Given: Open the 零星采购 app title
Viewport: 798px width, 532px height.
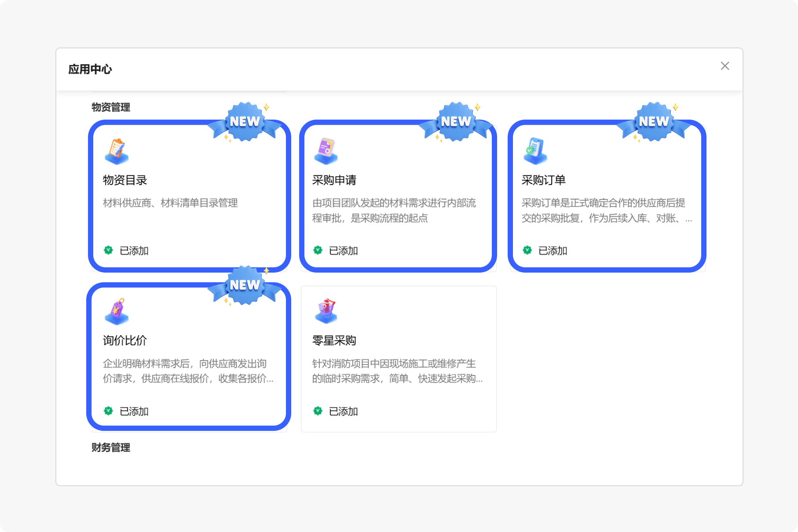Looking at the screenshot, I should point(334,341).
